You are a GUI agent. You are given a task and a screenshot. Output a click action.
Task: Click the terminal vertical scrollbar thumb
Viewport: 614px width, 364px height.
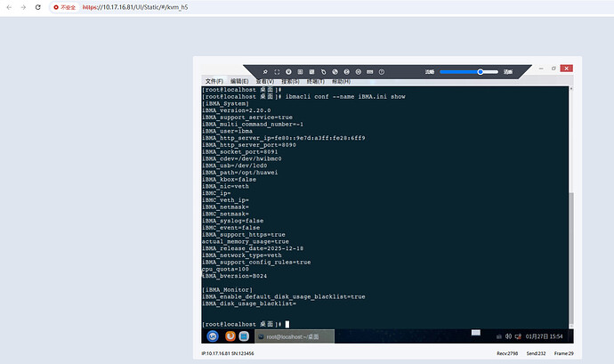click(571, 259)
